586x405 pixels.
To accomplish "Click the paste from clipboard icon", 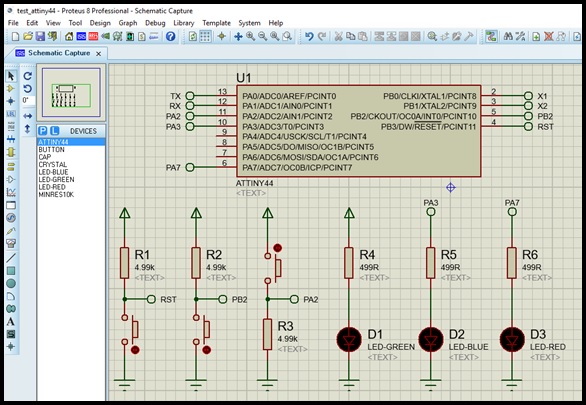I will tap(363, 36).
